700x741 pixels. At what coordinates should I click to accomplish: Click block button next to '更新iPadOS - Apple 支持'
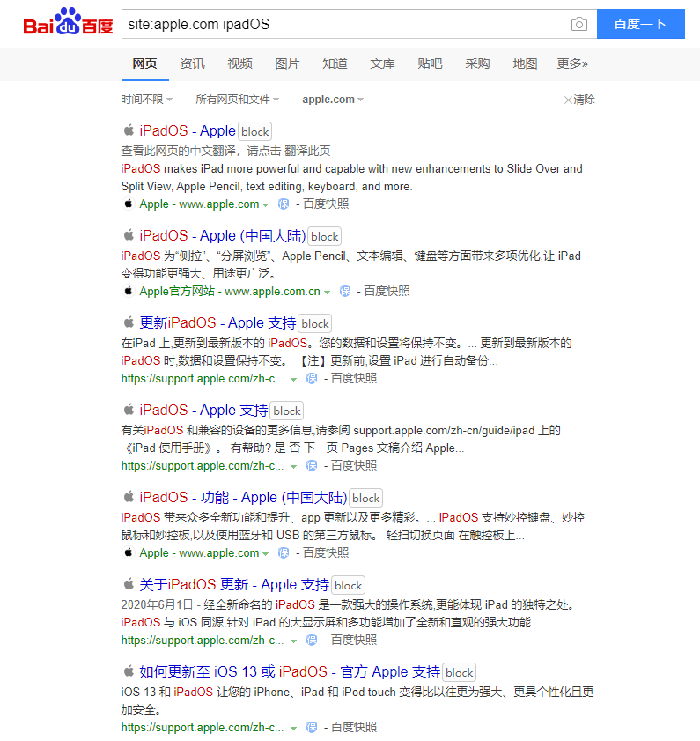(315, 323)
